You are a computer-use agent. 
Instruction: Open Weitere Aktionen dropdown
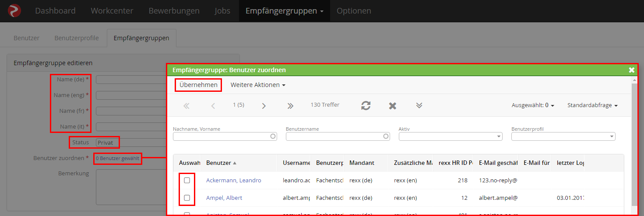258,85
